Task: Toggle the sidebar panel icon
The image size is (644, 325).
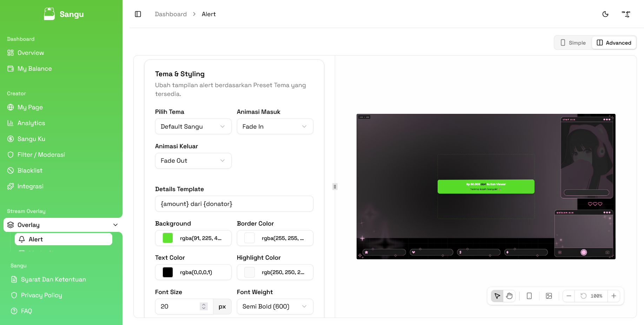Action: [x=138, y=14]
